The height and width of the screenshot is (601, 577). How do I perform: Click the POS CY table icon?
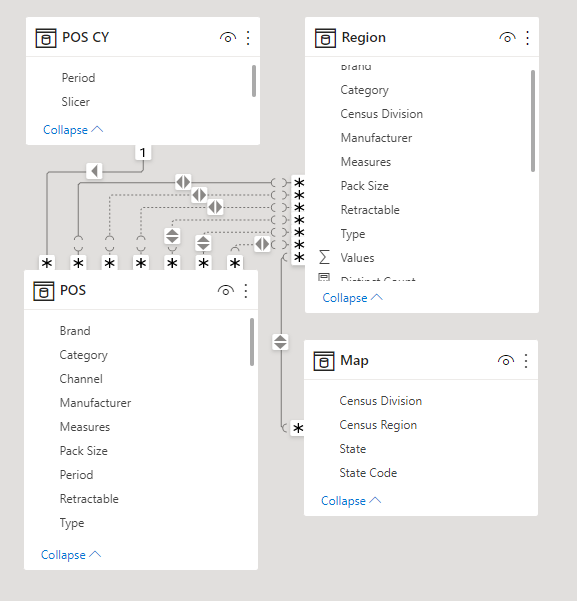[46, 38]
